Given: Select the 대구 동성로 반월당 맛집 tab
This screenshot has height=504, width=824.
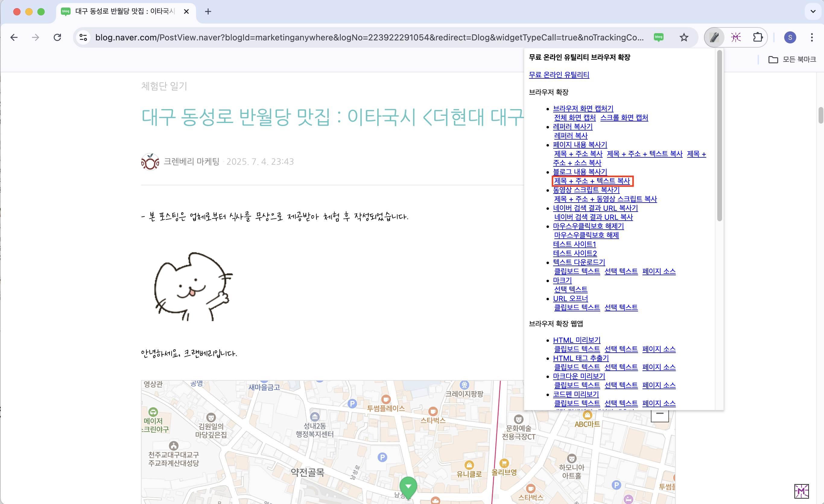Looking at the screenshot, I should (x=126, y=12).
